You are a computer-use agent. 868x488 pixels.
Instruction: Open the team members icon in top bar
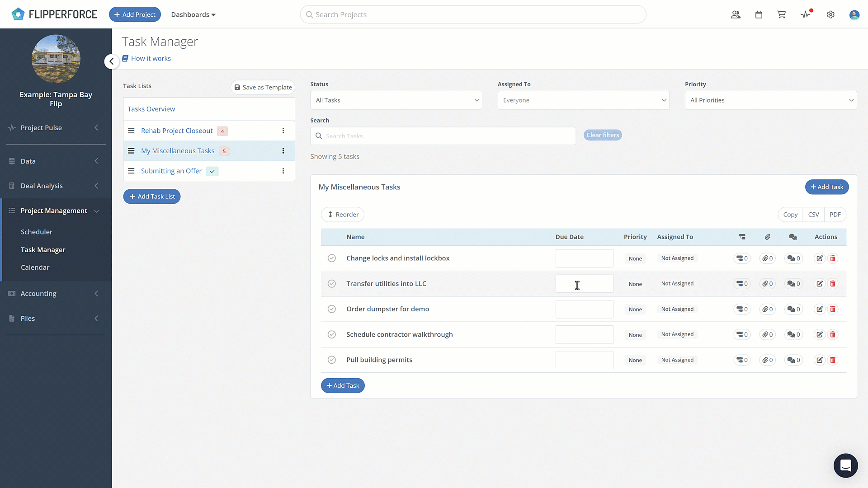click(x=736, y=14)
